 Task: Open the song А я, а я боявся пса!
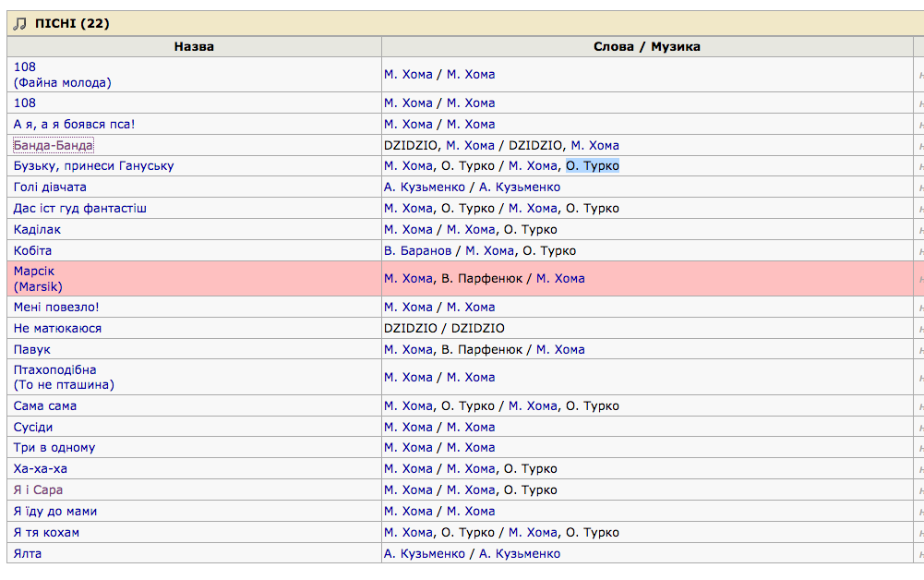pos(74,125)
